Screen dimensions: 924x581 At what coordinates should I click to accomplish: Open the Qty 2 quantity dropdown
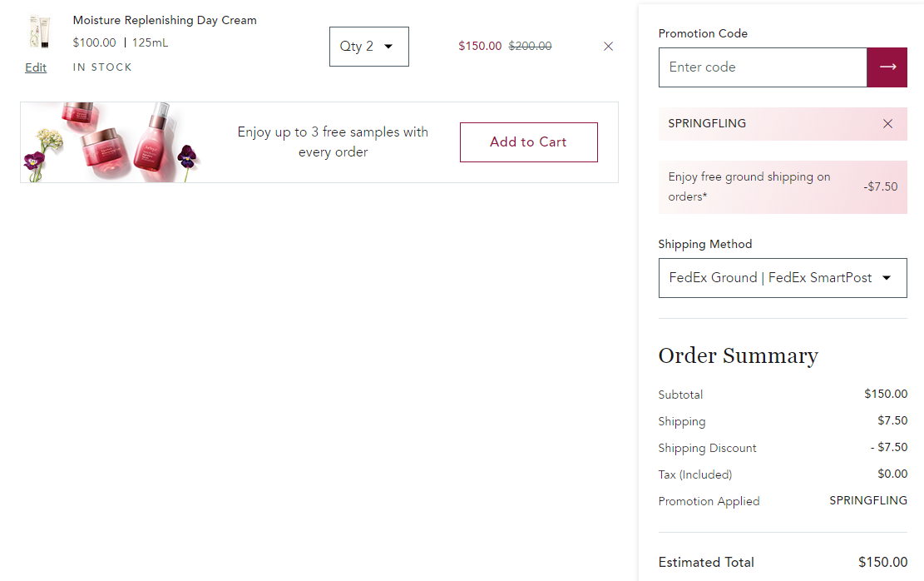pos(369,47)
